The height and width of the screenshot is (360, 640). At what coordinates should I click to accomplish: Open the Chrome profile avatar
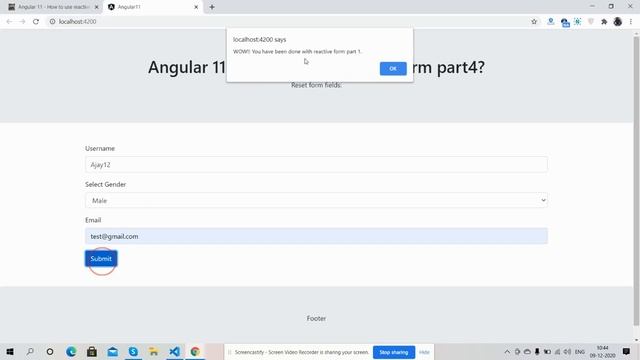click(618, 22)
